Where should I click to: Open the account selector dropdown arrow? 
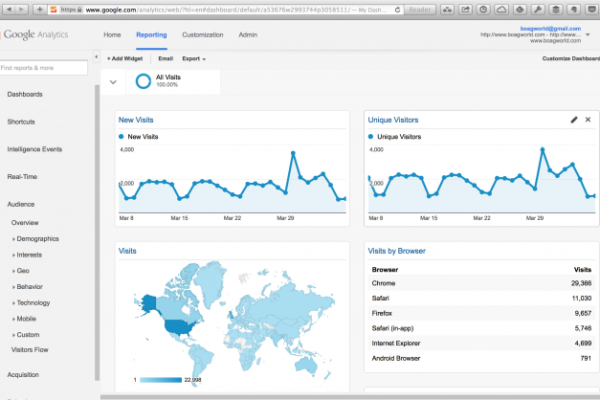pyautogui.click(x=588, y=35)
